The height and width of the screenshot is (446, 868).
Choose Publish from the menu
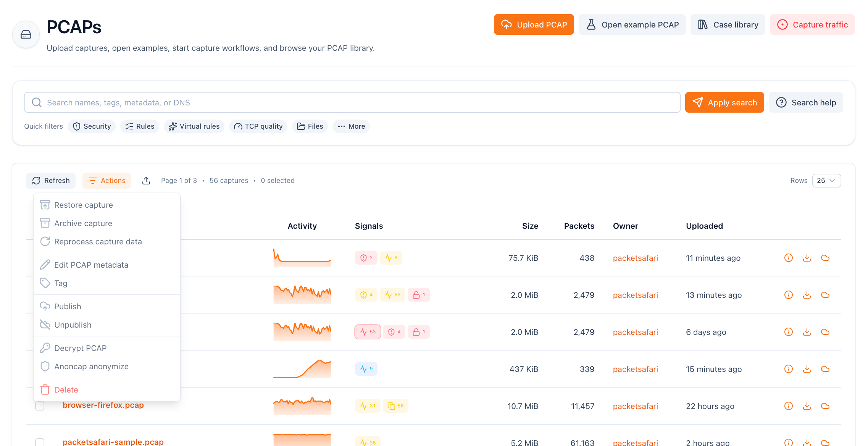click(x=107, y=307)
